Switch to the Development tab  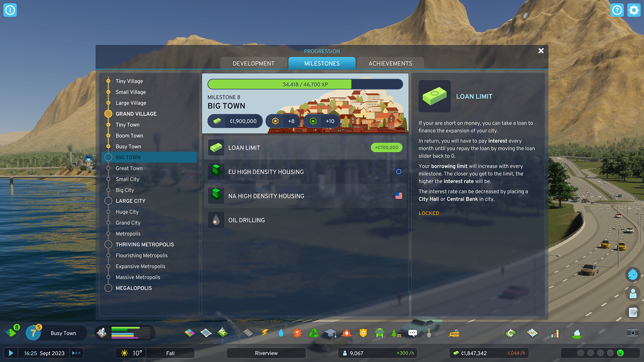(x=254, y=63)
